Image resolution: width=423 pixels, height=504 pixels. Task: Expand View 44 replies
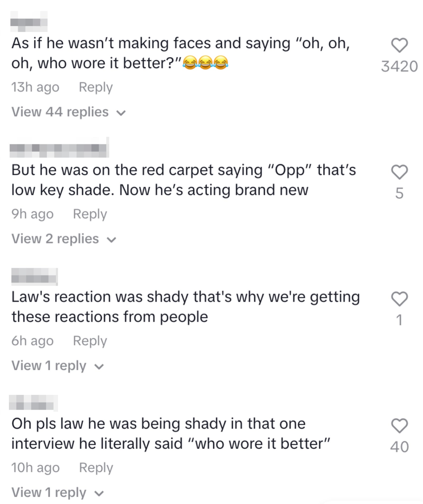click(61, 112)
